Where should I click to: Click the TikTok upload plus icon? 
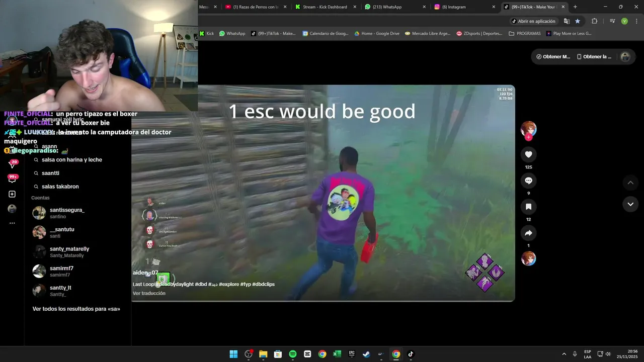[x=12, y=194]
